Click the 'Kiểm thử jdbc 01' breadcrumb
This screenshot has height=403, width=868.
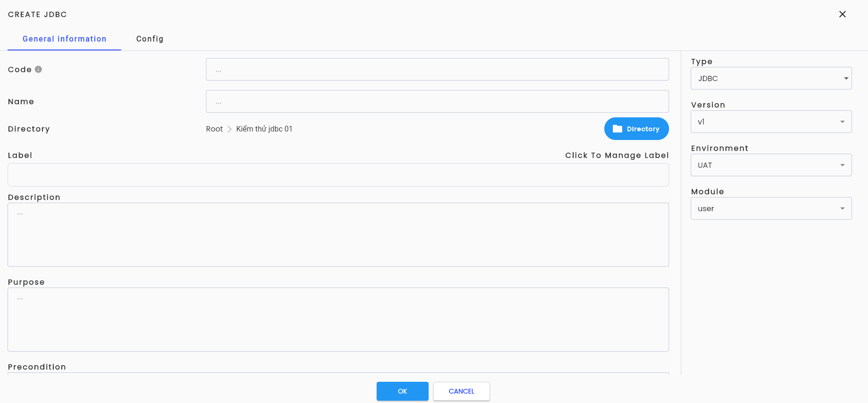point(264,129)
